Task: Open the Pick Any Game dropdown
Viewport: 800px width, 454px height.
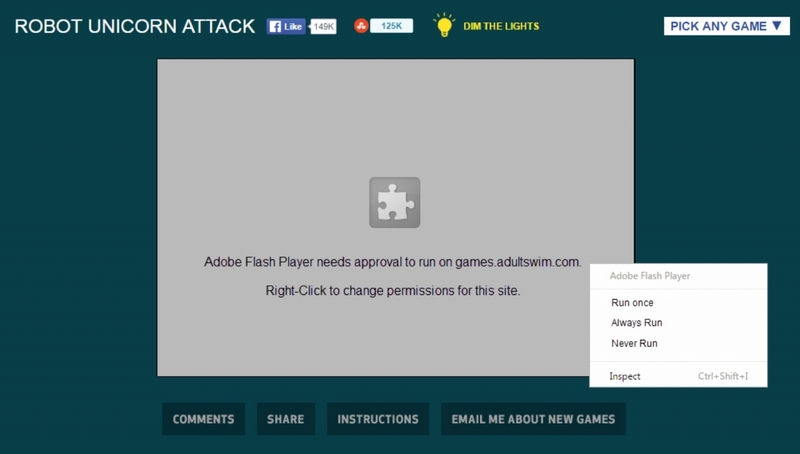Action: tap(727, 26)
